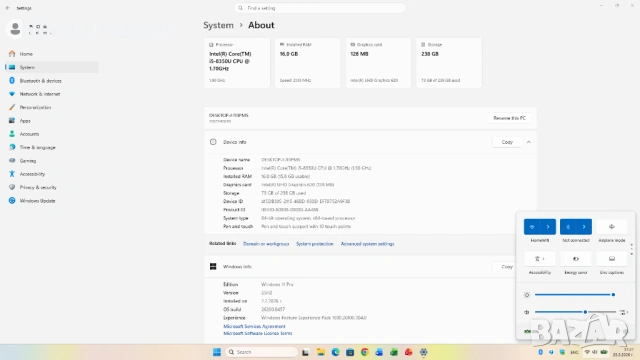Click the System breadcrumb link
This screenshot has width=640, height=360.
click(x=218, y=25)
